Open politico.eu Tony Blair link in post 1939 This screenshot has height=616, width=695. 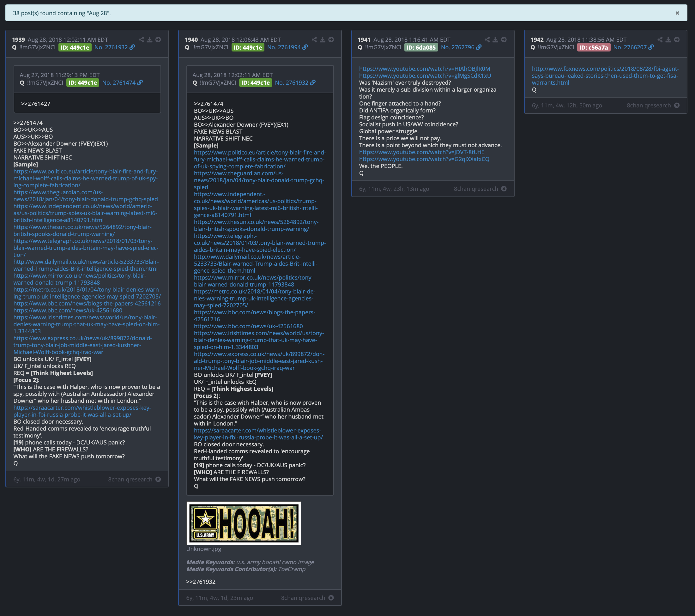point(86,178)
